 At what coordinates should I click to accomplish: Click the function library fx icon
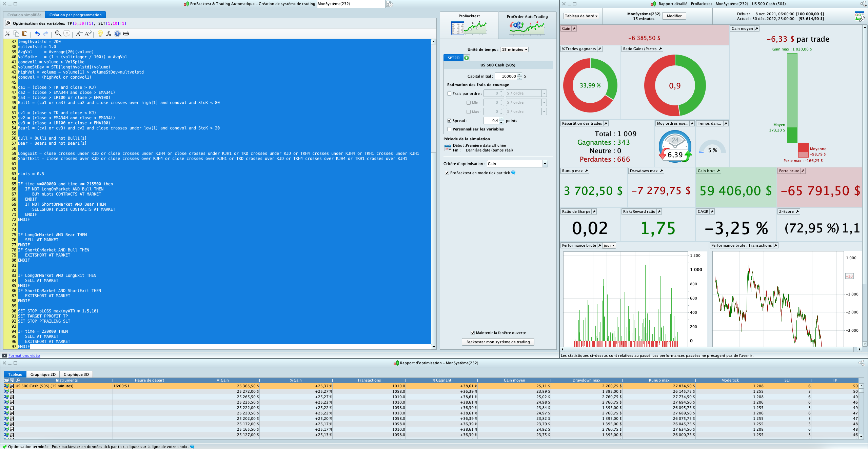point(108,34)
